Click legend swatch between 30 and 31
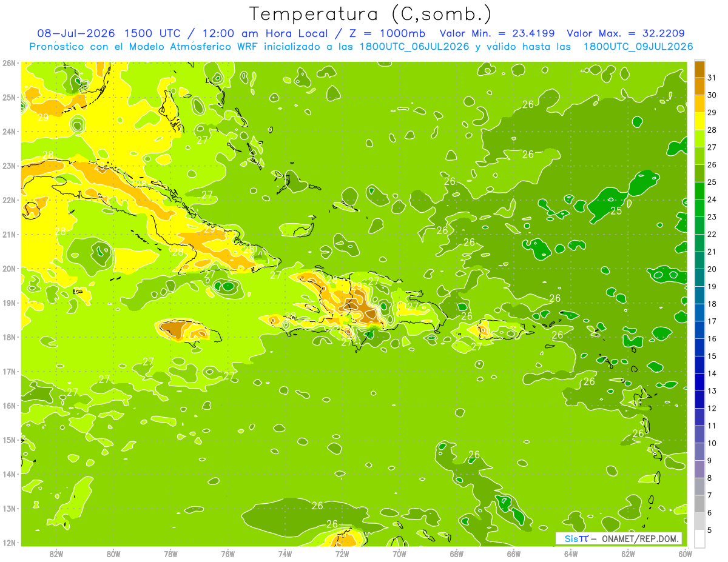The image size is (728, 562). tap(699, 86)
